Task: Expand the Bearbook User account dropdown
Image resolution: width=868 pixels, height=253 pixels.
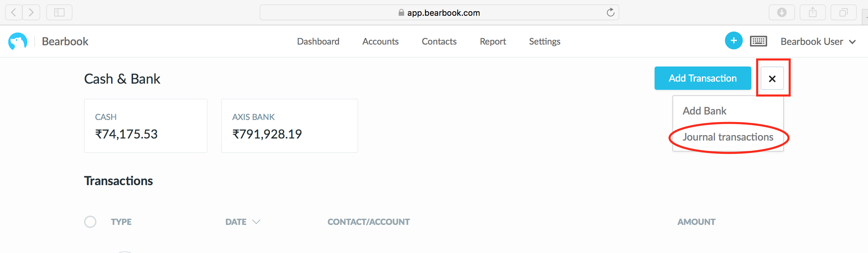Action: click(x=818, y=41)
